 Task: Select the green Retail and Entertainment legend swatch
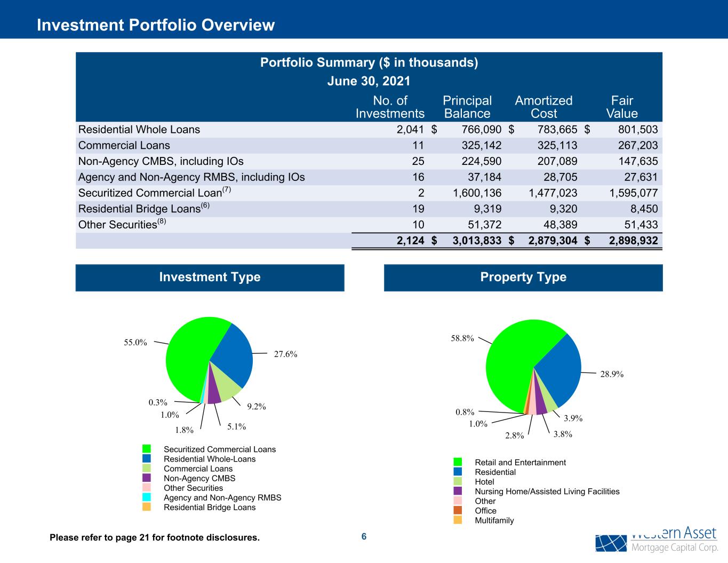click(458, 462)
